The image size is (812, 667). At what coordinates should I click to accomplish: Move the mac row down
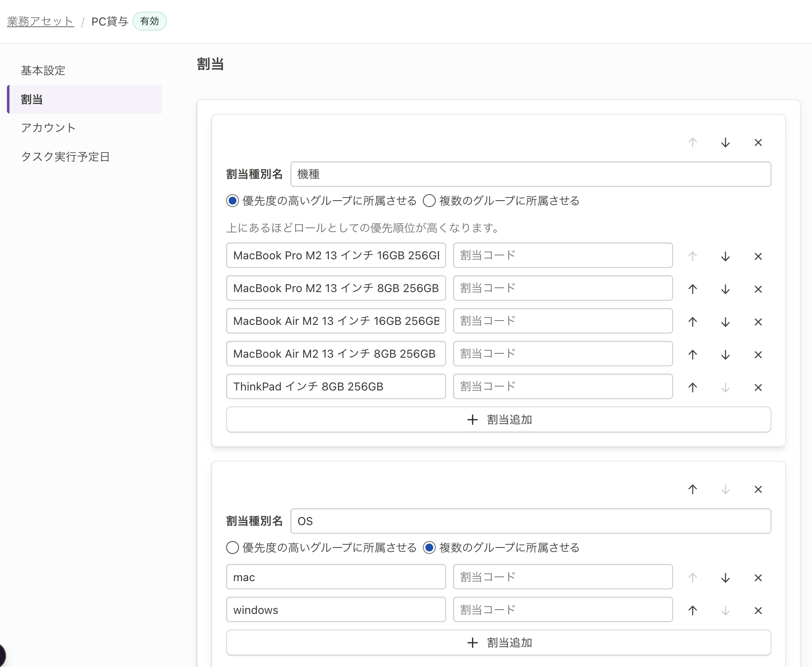click(725, 578)
